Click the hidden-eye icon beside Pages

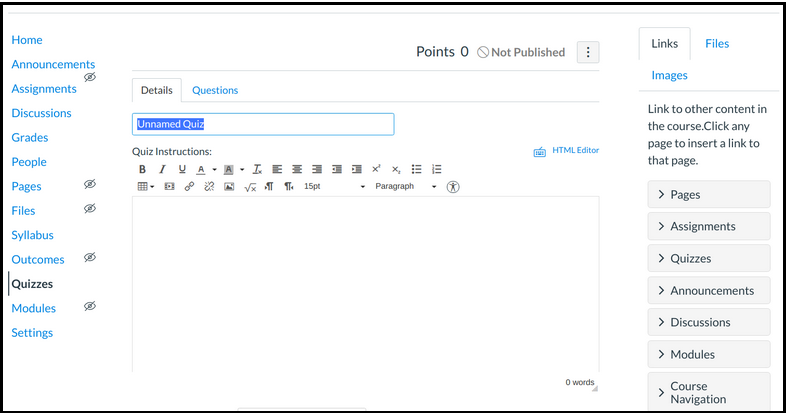pyautogui.click(x=90, y=185)
